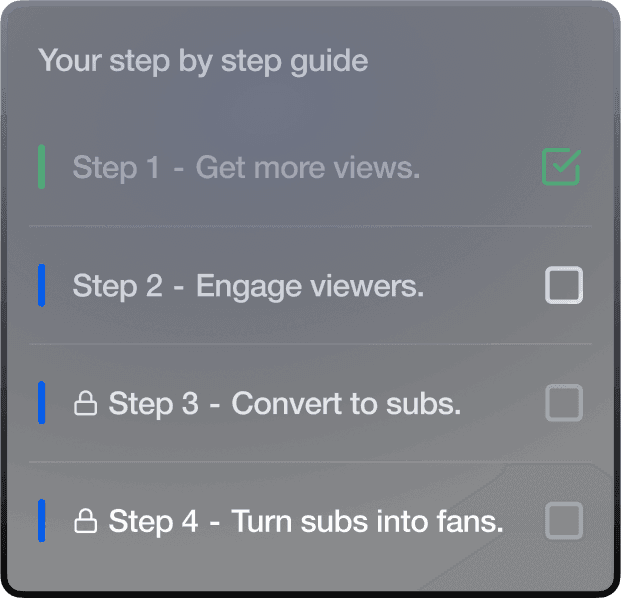Click the lock icon beside Step 4

click(86, 521)
